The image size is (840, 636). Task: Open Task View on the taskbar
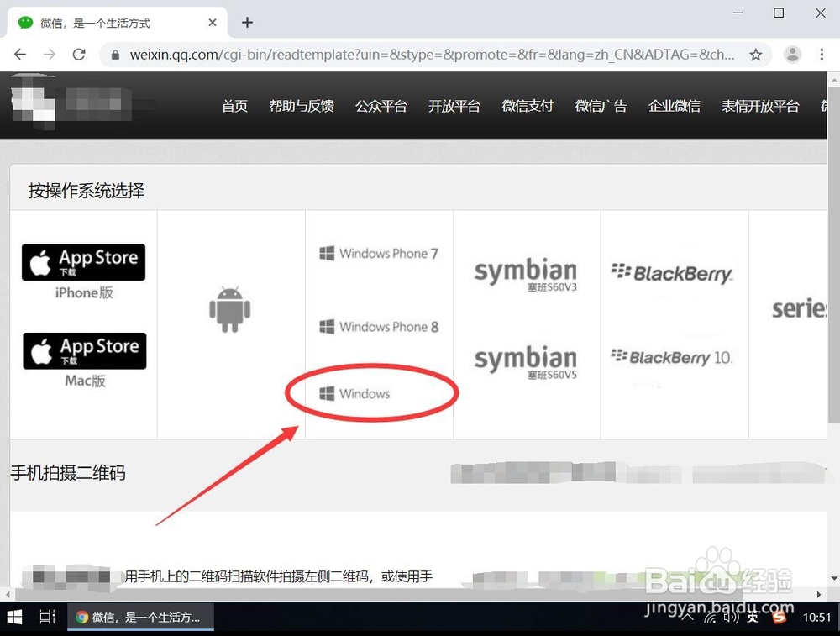[x=48, y=618]
